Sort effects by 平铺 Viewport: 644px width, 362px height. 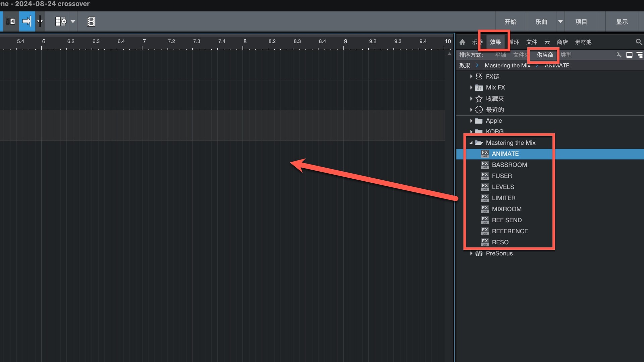(x=500, y=55)
